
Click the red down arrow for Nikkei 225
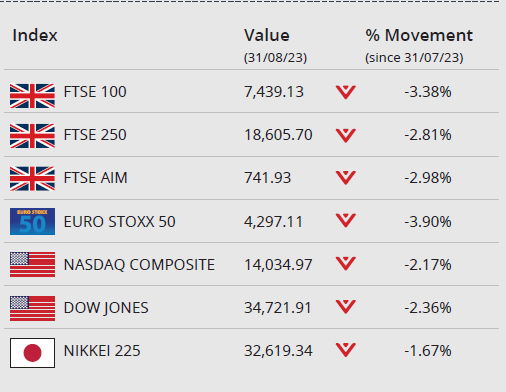pos(346,350)
